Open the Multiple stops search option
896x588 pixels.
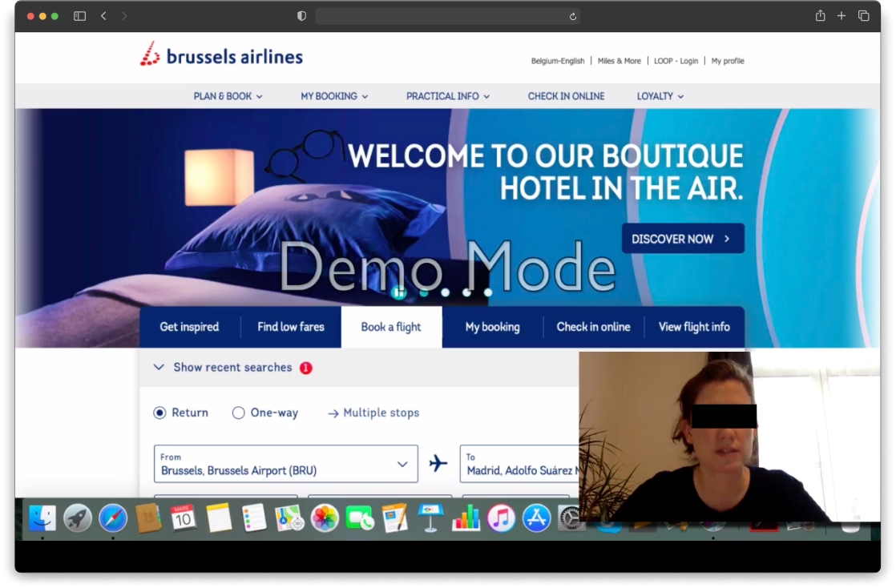[x=372, y=413]
